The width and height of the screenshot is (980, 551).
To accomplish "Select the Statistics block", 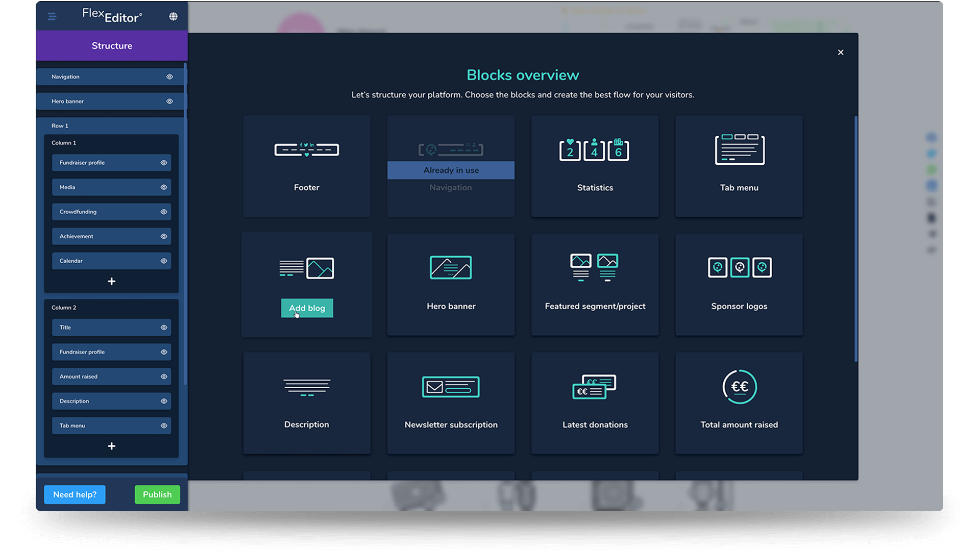I will (x=595, y=166).
